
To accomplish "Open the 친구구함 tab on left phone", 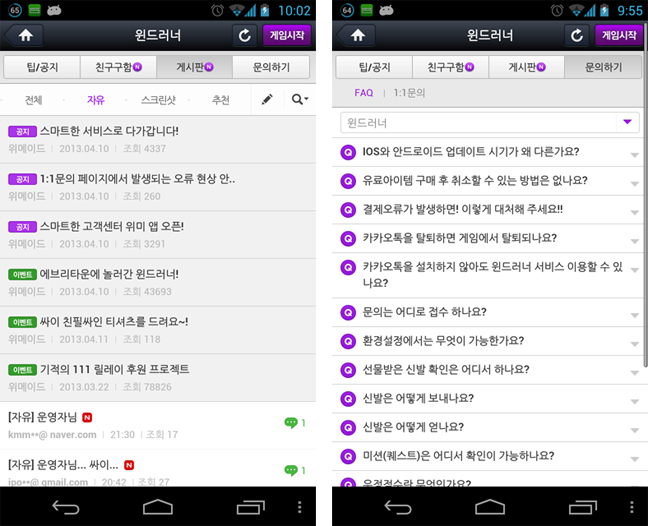I will pos(118,67).
